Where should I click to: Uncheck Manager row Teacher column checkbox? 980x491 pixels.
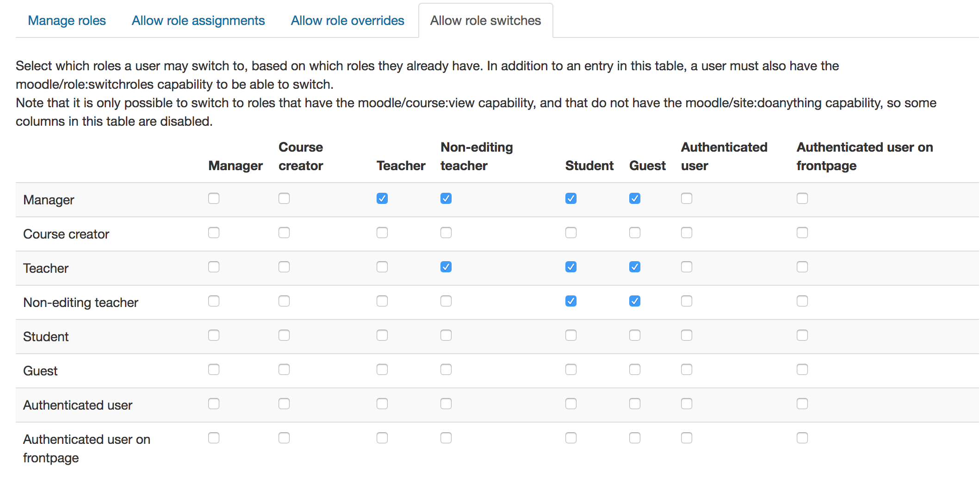coord(382,199)
